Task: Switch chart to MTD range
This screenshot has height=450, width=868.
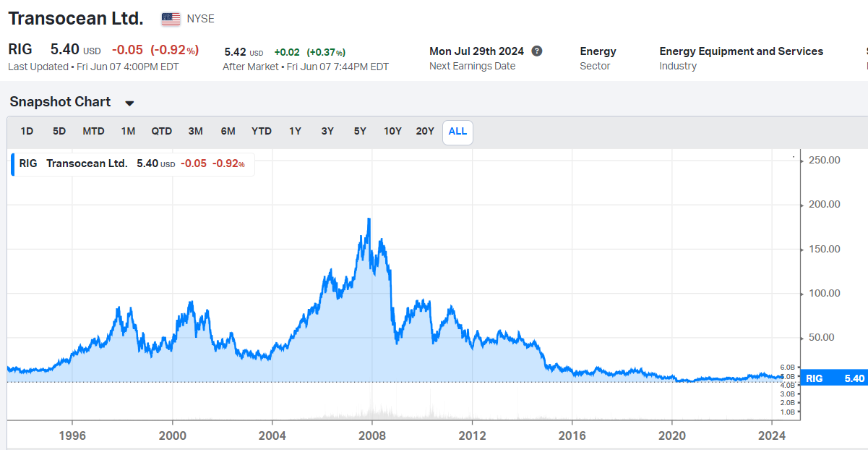Action: [93, 131]
